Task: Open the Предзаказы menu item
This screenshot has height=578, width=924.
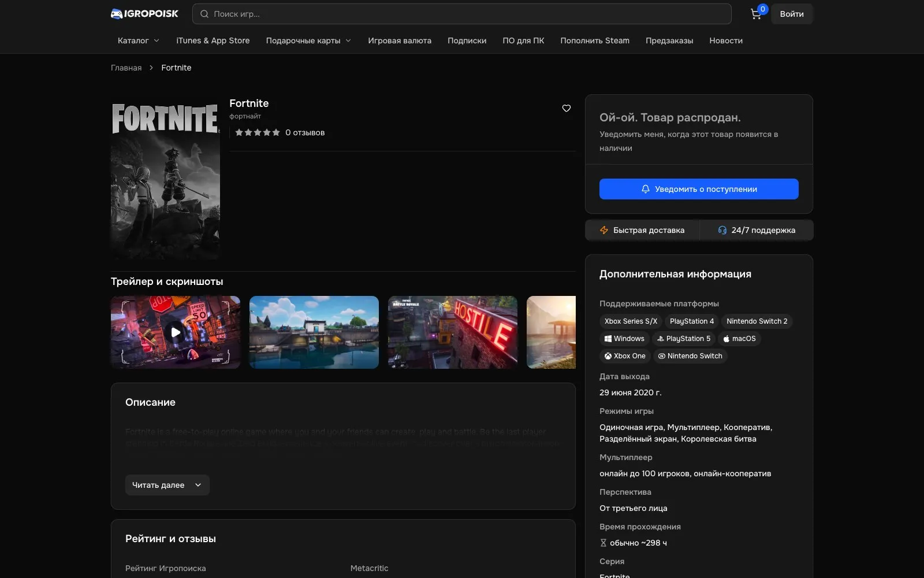Action: [x=669, y=40]
